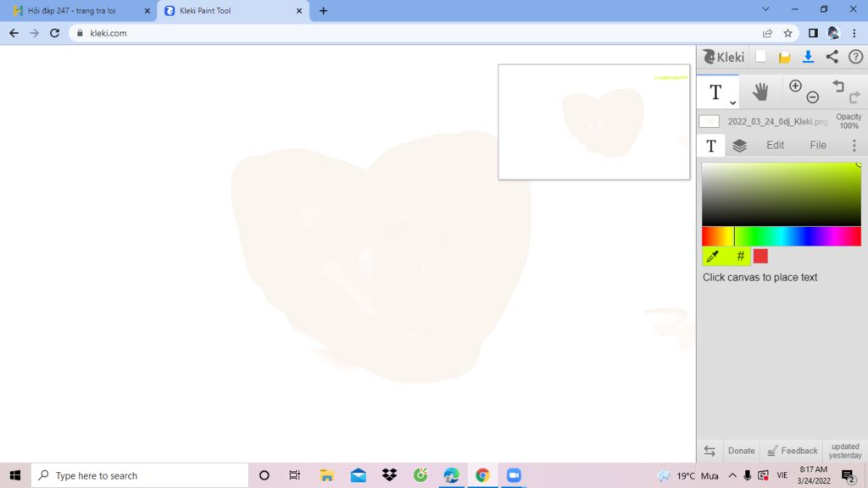Select the red secondary color swatch
The height and width of the screenshot is (488, 868).
point(760,256)
